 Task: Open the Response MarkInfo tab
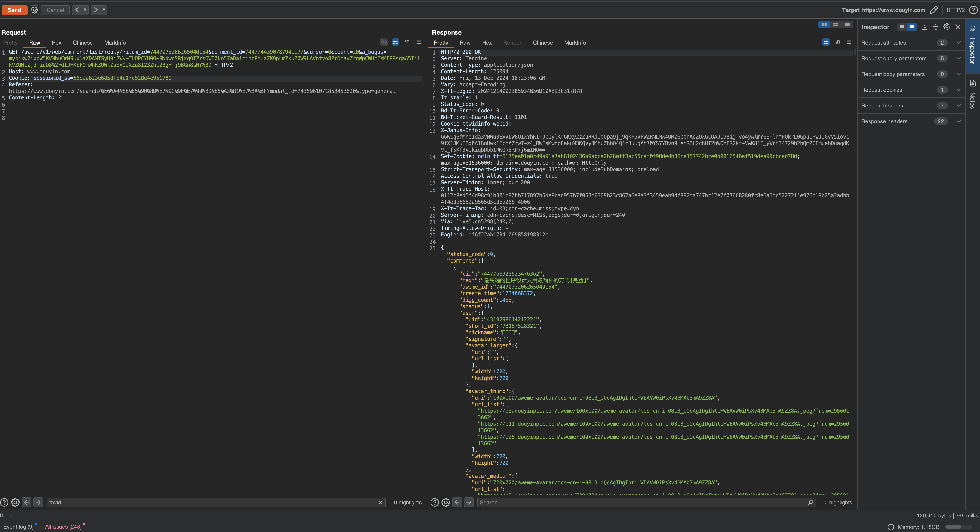coord(575,43)
